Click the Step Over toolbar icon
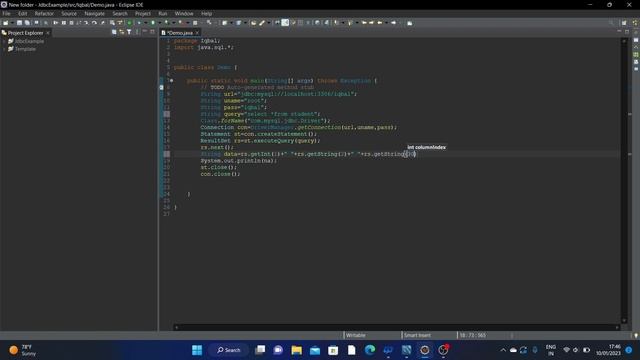The image size is (640, 360). tap(94, 23)
